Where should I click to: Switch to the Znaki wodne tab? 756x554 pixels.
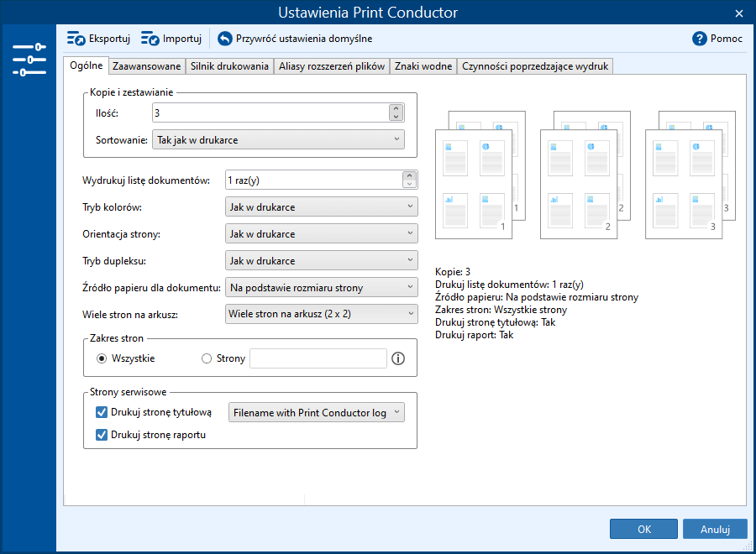423,66
